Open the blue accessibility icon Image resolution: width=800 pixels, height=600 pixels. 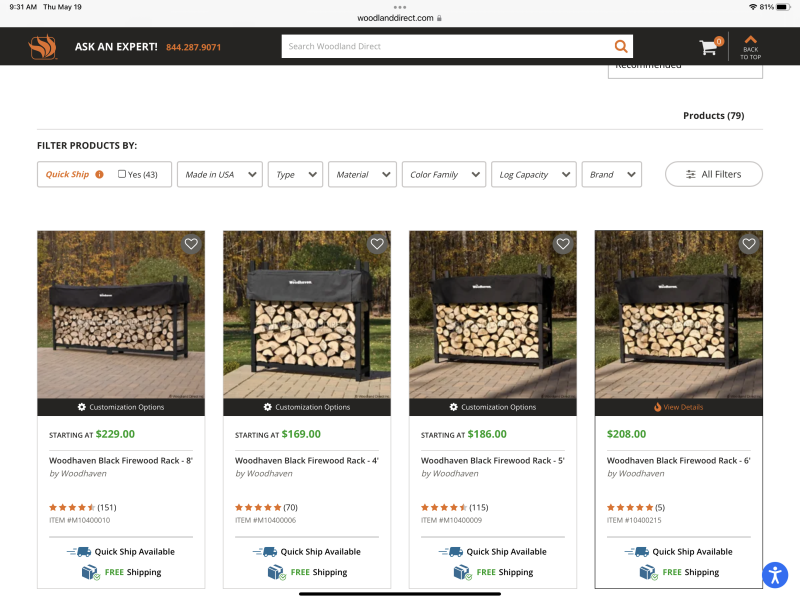coord(775,575)
